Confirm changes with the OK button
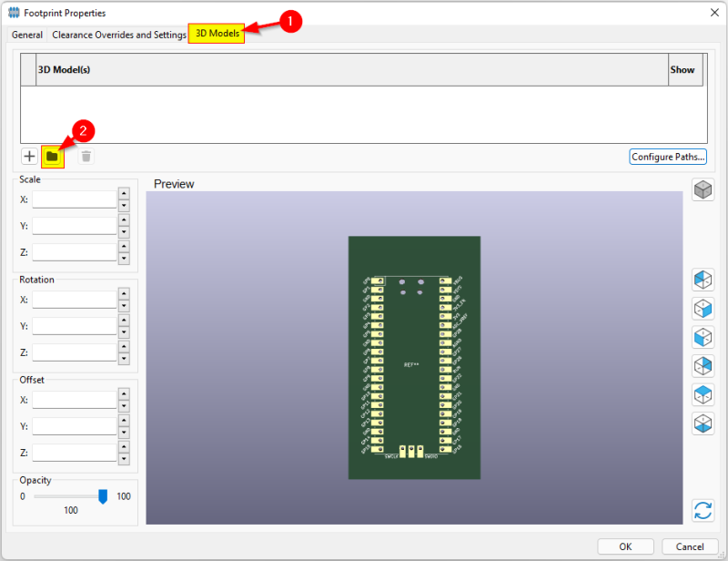 [625, 546]
